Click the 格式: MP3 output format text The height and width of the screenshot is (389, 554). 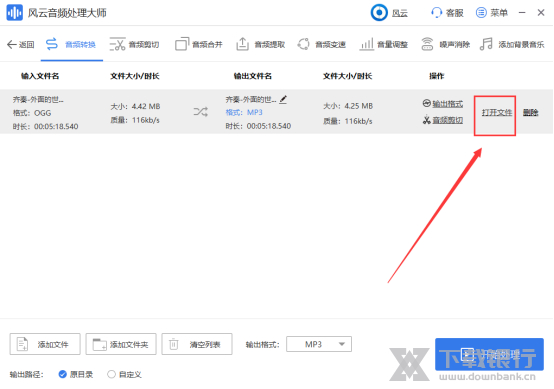point(244,112)
